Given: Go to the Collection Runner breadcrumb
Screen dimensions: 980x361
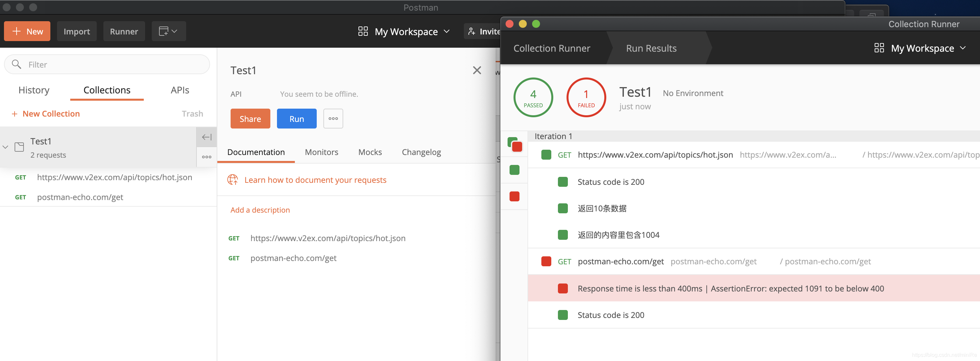Looking at the screenshot, I should (x=552, y=48).
